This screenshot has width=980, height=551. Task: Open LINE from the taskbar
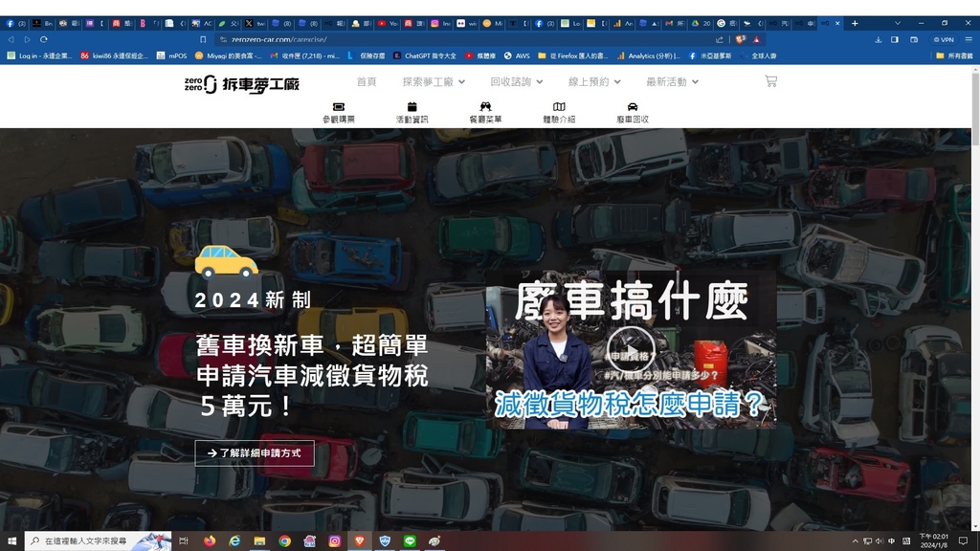410,541
